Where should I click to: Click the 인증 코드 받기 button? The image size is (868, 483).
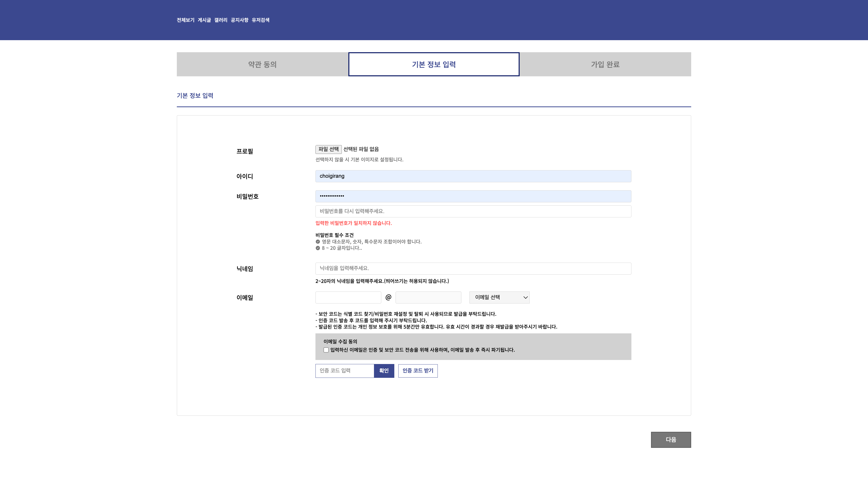point(418,371)
